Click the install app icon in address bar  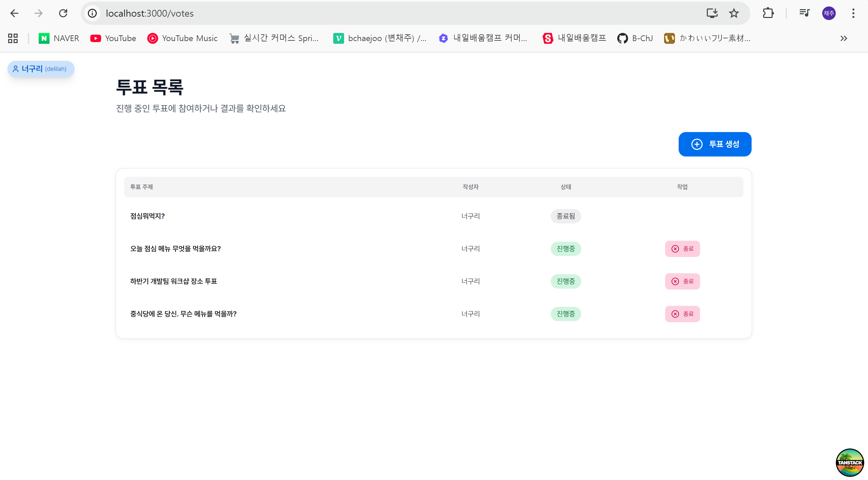point(712,13)
